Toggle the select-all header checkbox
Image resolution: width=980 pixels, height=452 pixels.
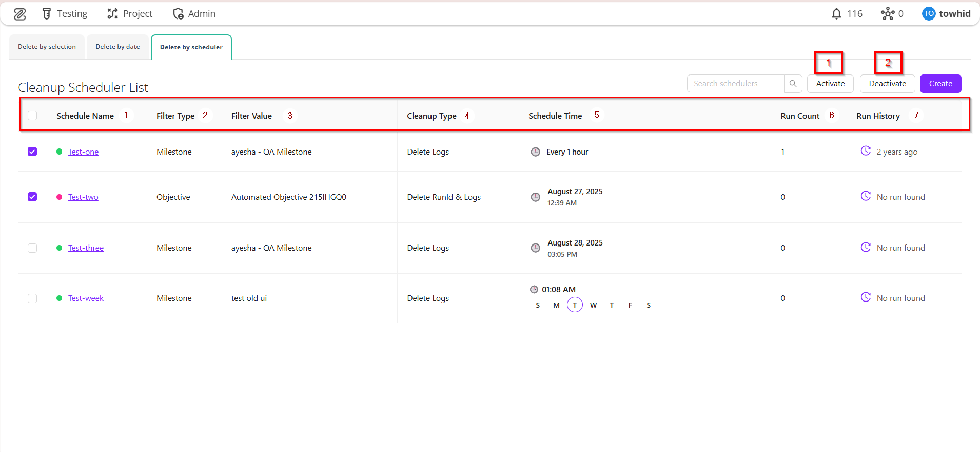[32, 116]
